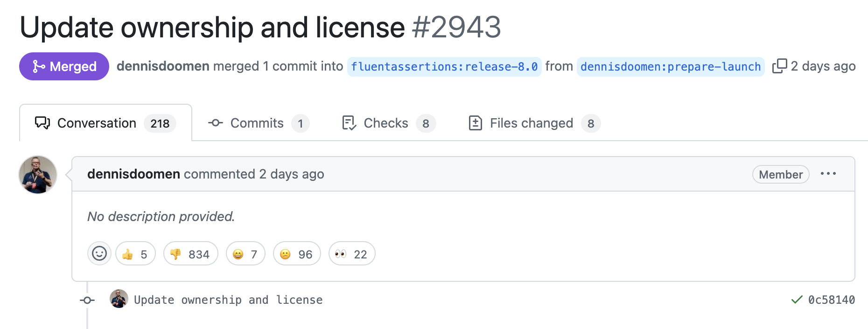This screenshot has height=329, width=868.
Task: Toggle the laugh reaction (7)
Action: tap(245, 254)
